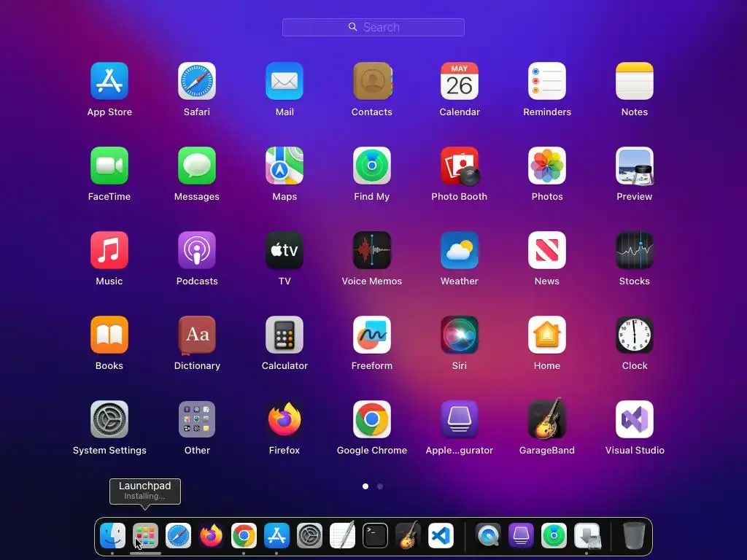Select the first Launchpad page dot
747x560 pixels.
click(365, 486)
